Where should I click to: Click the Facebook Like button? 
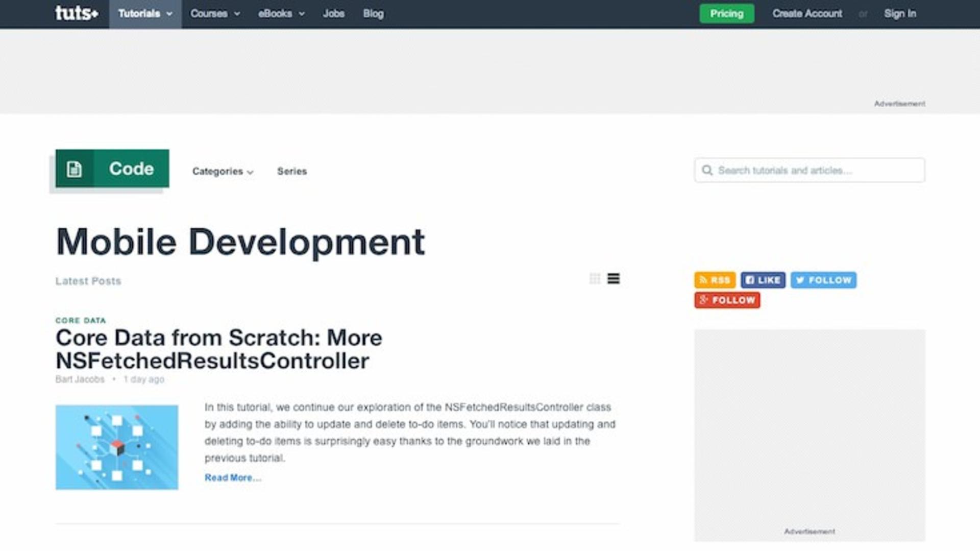click(x=763, y=280)
